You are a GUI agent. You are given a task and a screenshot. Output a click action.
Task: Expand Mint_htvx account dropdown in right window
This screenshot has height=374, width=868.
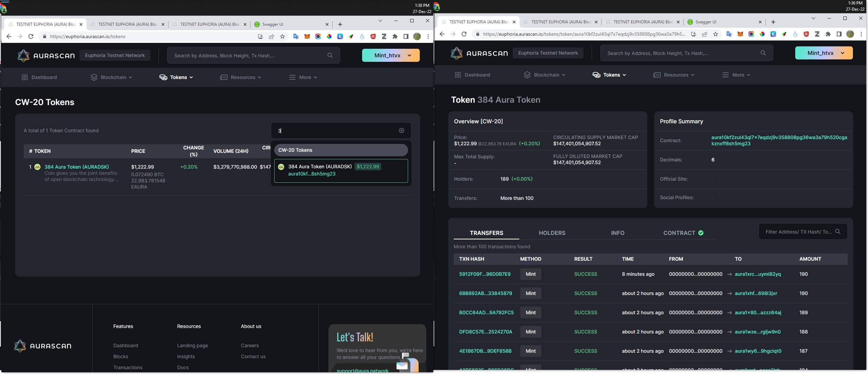(824, 53)
